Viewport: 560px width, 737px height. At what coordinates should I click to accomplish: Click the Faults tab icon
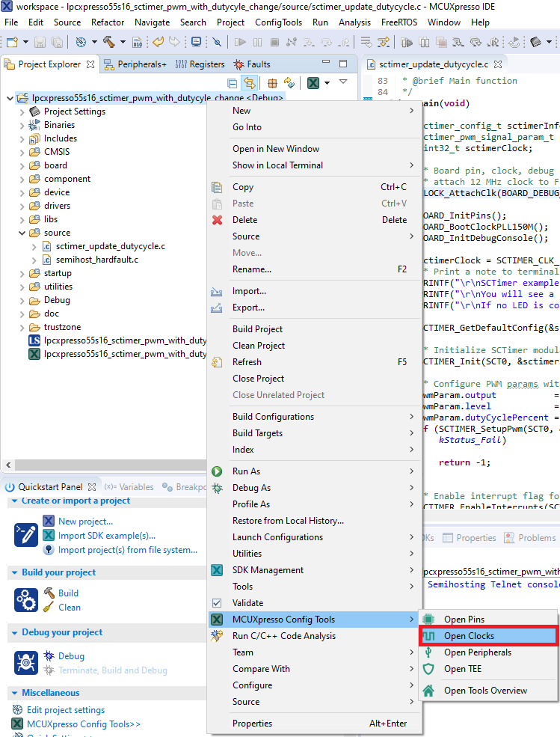[239, 64]
